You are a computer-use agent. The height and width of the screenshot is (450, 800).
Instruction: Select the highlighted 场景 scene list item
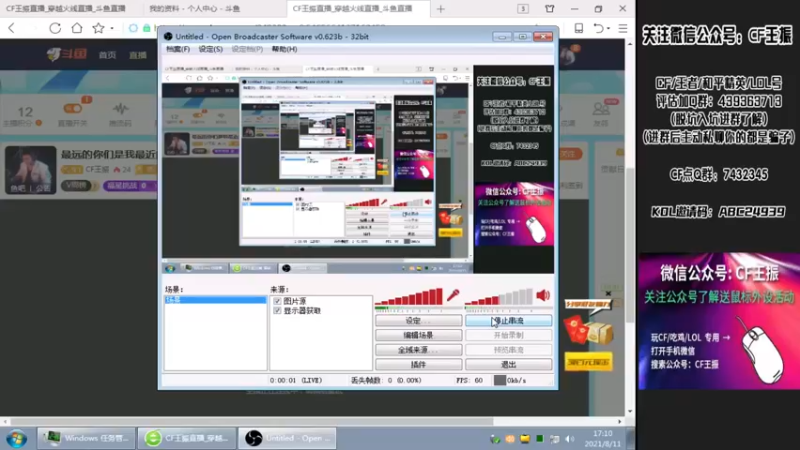(x=215, y=300)
